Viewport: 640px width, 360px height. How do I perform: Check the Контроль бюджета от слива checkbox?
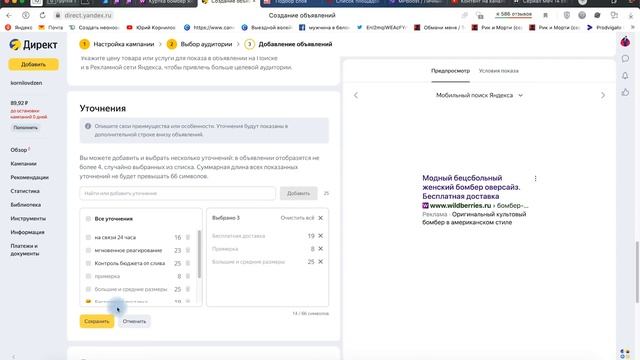click(88, 263)
